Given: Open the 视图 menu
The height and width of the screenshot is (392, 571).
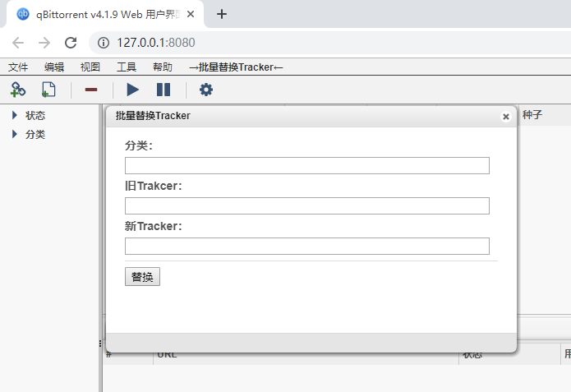Looking at the screenshot, I should (90, 67).
